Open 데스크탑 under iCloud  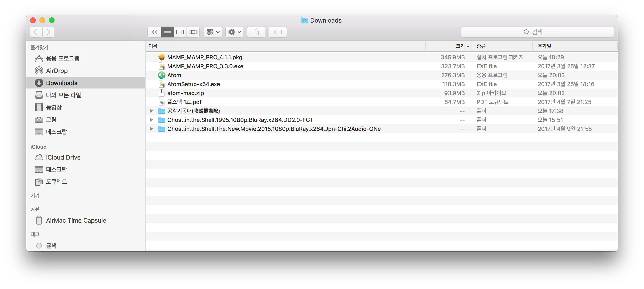(x=86, y=169)
